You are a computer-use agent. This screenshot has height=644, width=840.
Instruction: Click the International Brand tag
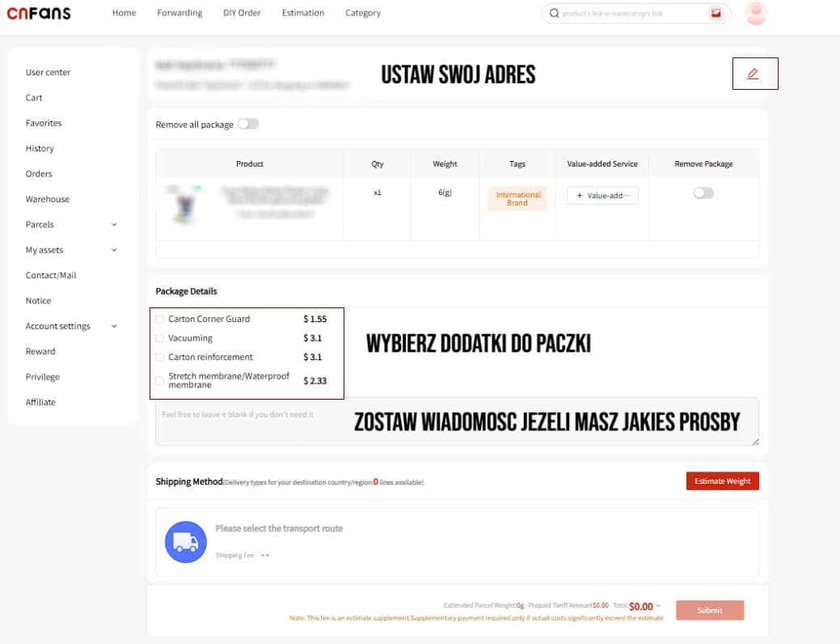(517, 198)
